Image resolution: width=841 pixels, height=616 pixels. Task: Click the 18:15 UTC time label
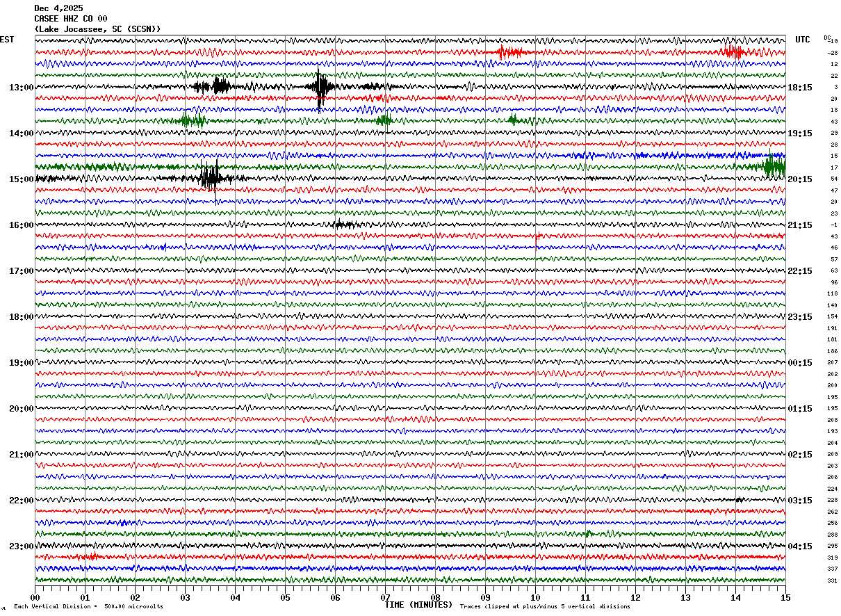[x=800, y=88]
